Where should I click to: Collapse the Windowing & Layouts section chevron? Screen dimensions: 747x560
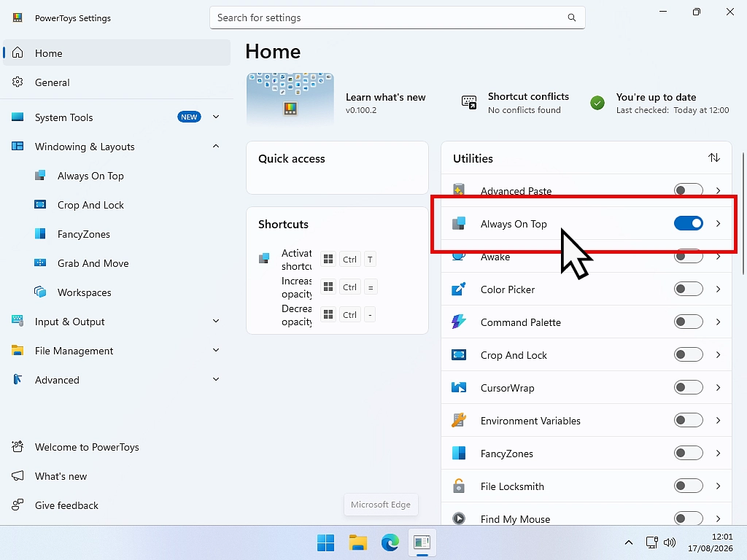coord(216,146)
